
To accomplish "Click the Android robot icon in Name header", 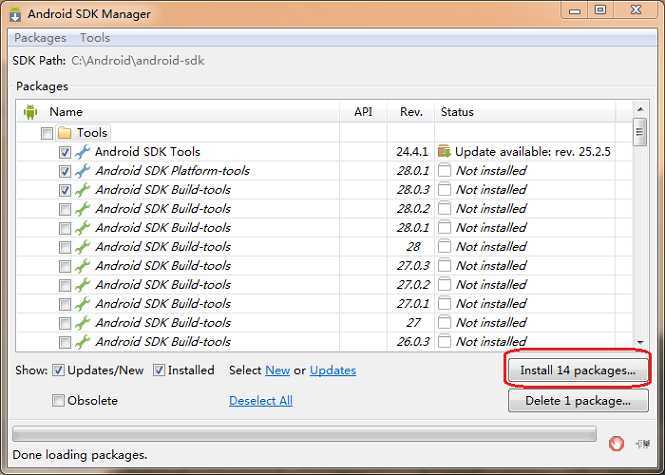I will (x=29, y=112).
